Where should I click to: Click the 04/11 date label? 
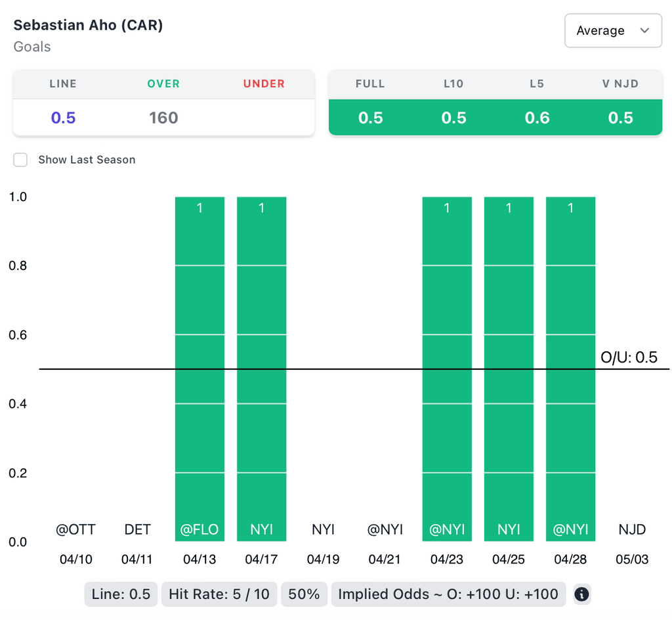pyautogui.click(x=137, y=559)
